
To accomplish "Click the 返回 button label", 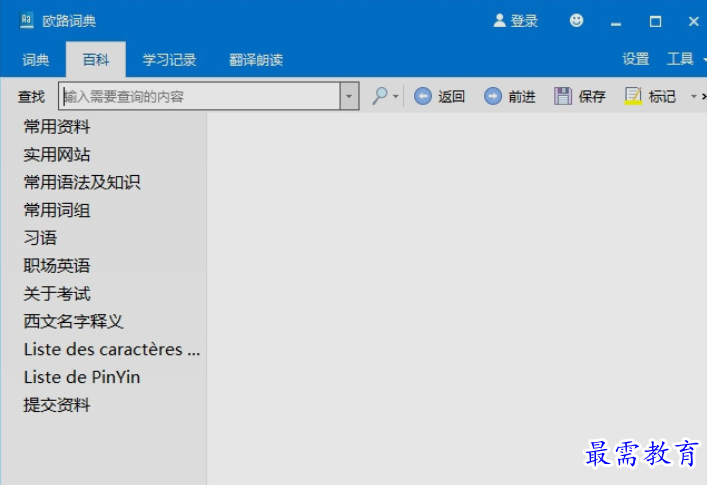I will 451,96.
